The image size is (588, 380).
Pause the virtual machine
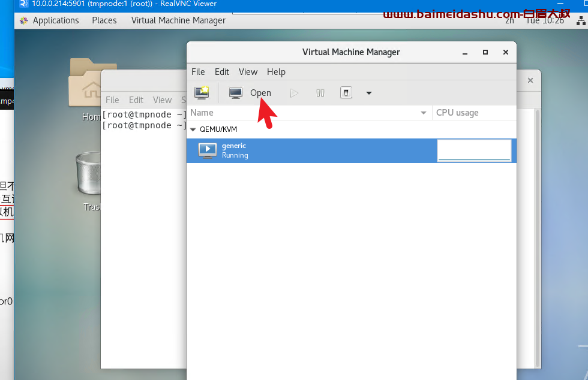320,93
